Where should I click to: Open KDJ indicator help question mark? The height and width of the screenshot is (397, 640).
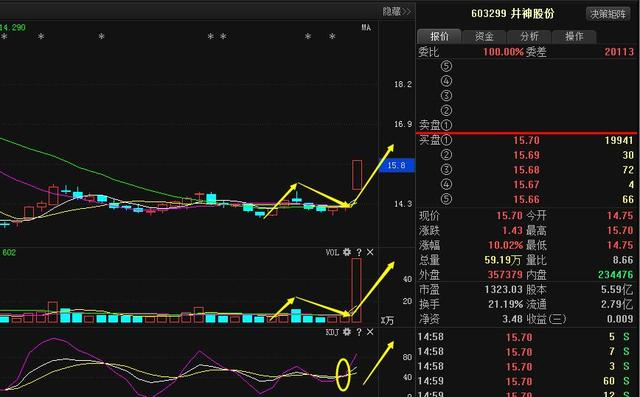[x=359, y=332]
